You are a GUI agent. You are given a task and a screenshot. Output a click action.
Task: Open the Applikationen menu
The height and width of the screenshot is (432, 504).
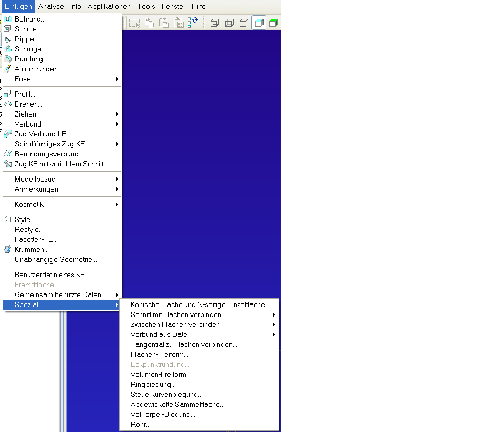click(109, 6)
